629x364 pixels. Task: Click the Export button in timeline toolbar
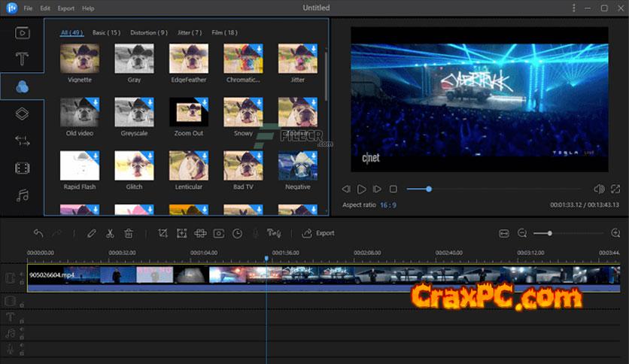click(318, 233)
